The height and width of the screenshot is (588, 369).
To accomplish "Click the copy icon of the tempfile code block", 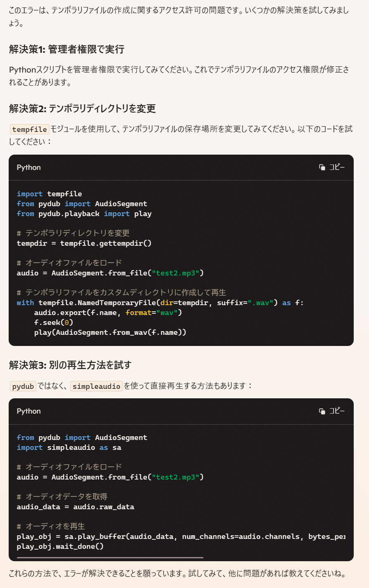I will [x=322, y=167].
